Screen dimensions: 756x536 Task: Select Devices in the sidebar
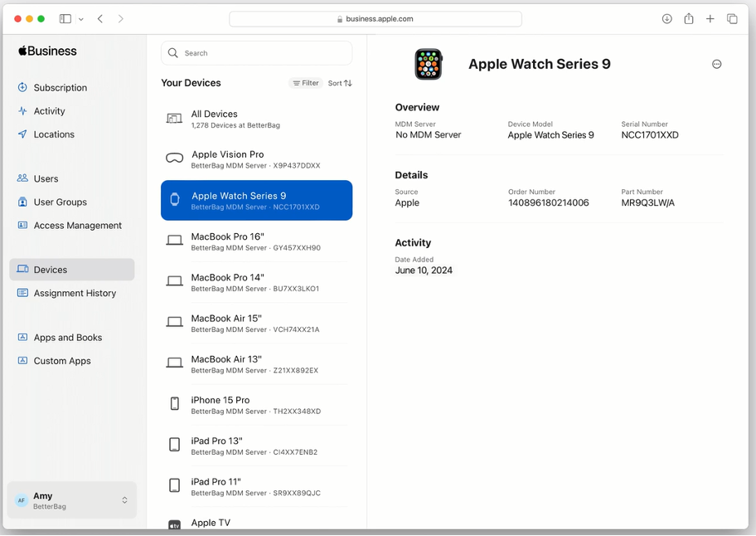72,270
